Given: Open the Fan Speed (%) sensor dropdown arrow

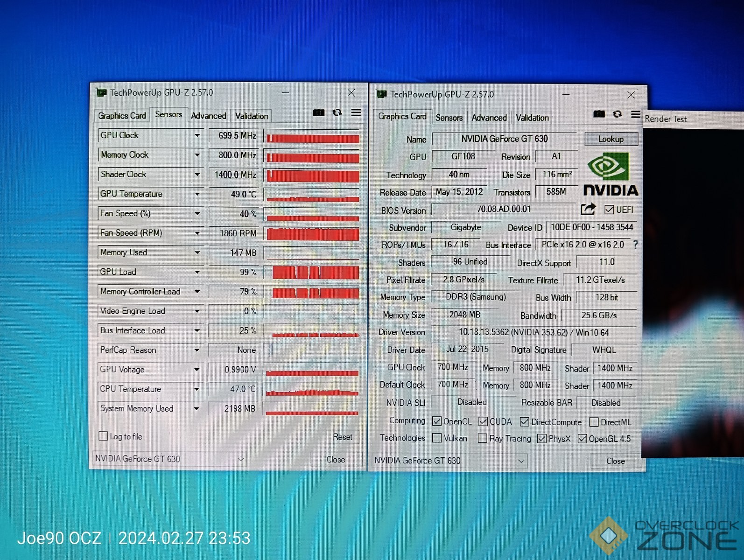Looking at the screenshot, I should (197, 214).
